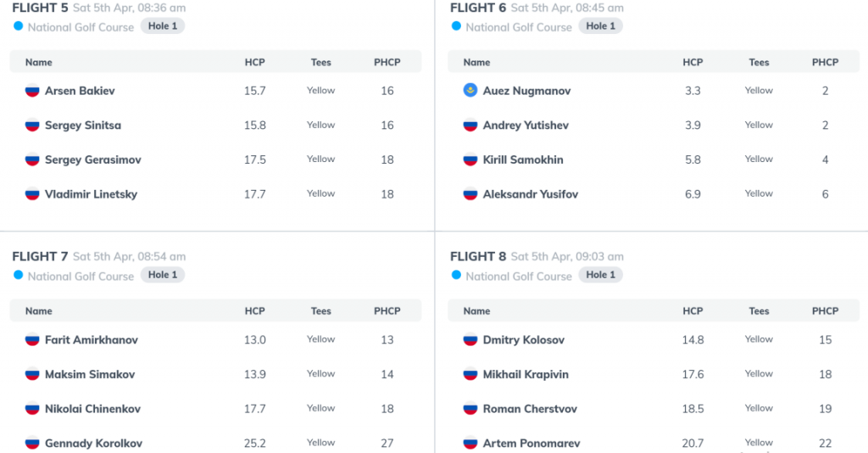Open player Roman Cherstvov
This screenshot has height=453, width=868.
(530, 409)
